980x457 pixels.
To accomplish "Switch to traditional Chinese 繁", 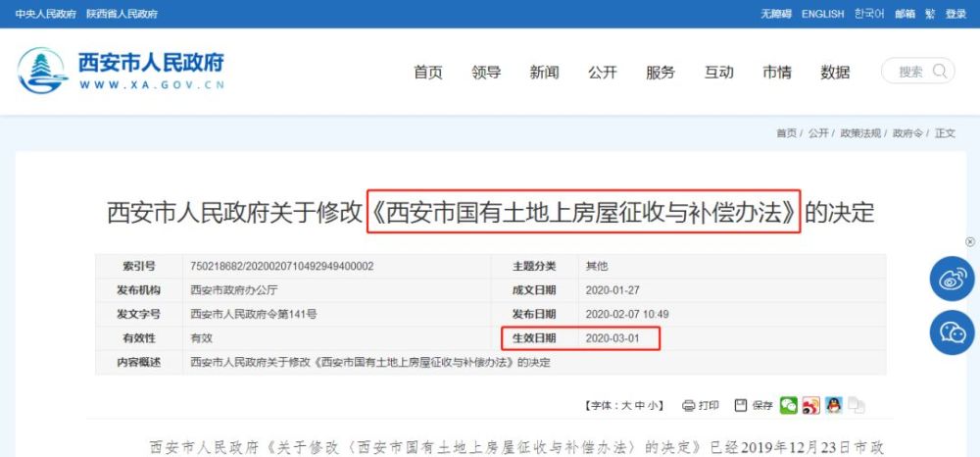I will [931, 14].
